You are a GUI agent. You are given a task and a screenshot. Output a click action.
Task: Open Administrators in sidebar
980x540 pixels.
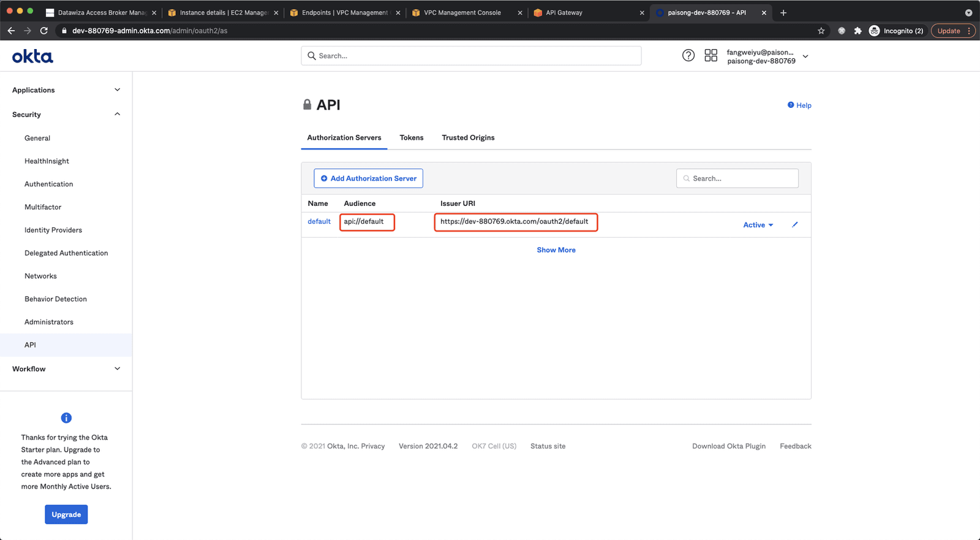pyautogui.click(x=49, y=322)
